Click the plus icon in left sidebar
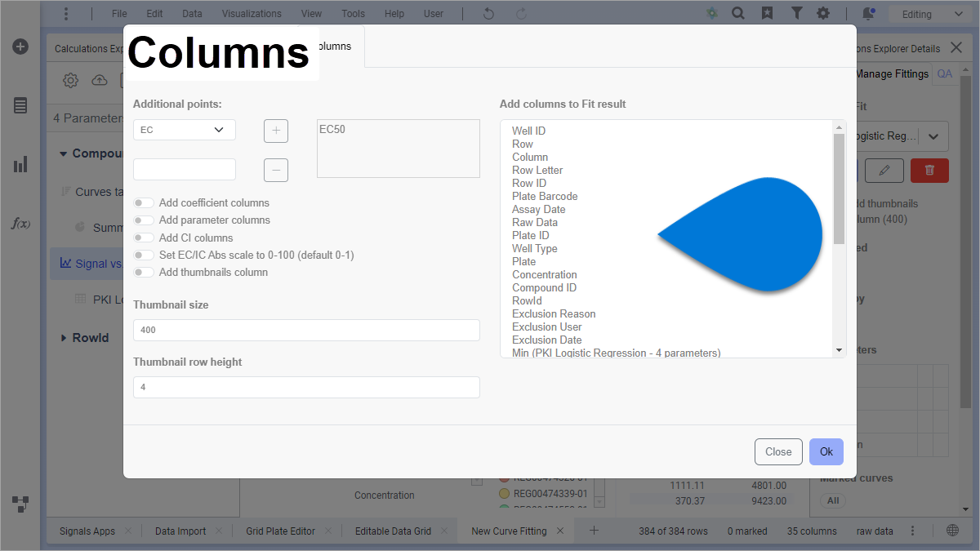The width and height of the screenshot is (980, 551). click(x=20, y=47)
